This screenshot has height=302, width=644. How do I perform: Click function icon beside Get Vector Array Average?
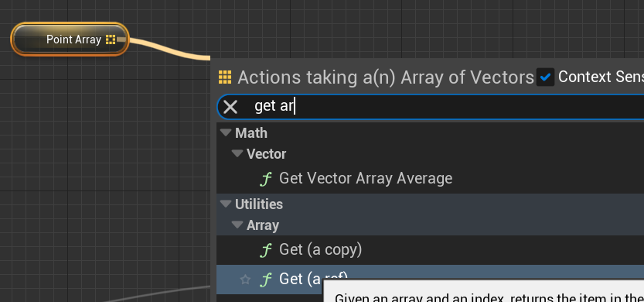tap(266, 179)
